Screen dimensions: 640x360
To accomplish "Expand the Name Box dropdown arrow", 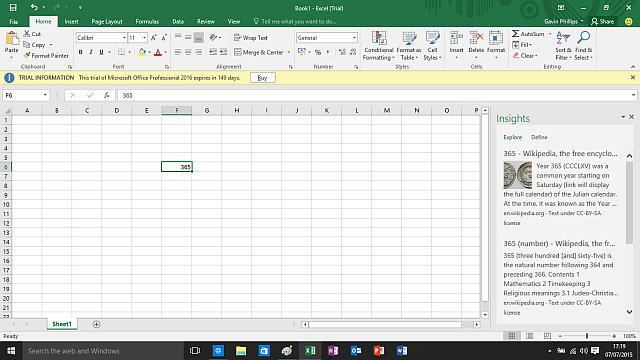I will point(45,95).
